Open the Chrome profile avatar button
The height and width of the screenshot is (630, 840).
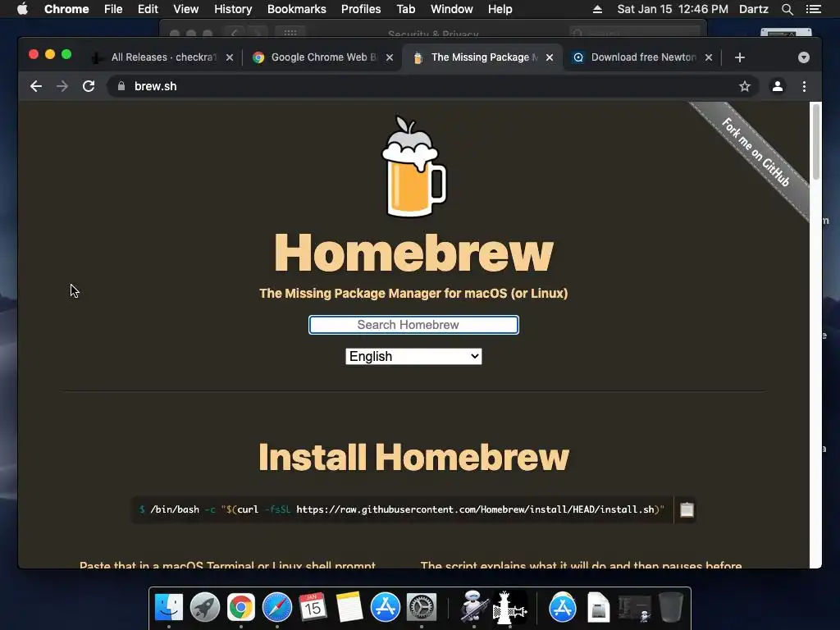778,86
